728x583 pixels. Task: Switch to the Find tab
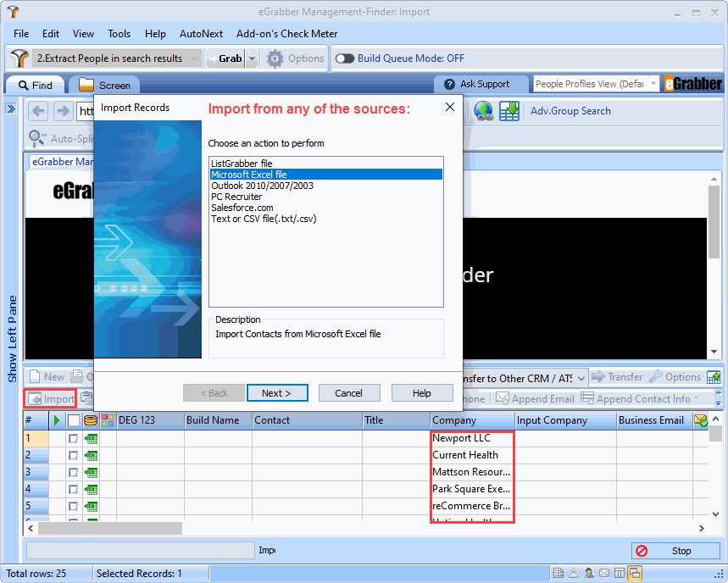click(x=36, y=86)
